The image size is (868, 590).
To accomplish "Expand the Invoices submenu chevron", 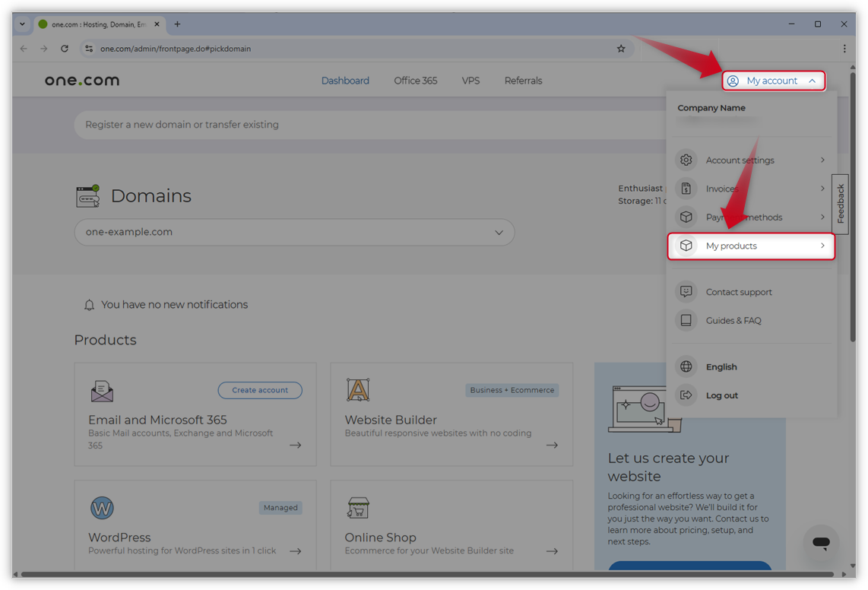I will click(x=822, y=189).
